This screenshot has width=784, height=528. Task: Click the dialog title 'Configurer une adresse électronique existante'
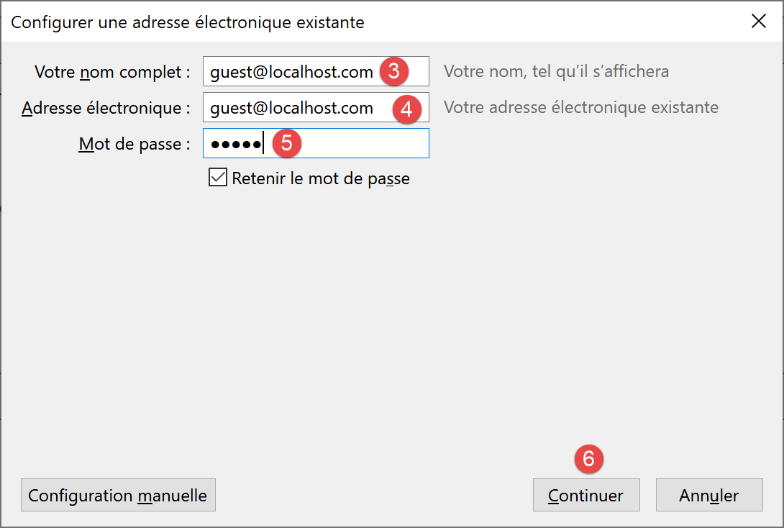tap(187, 21)
